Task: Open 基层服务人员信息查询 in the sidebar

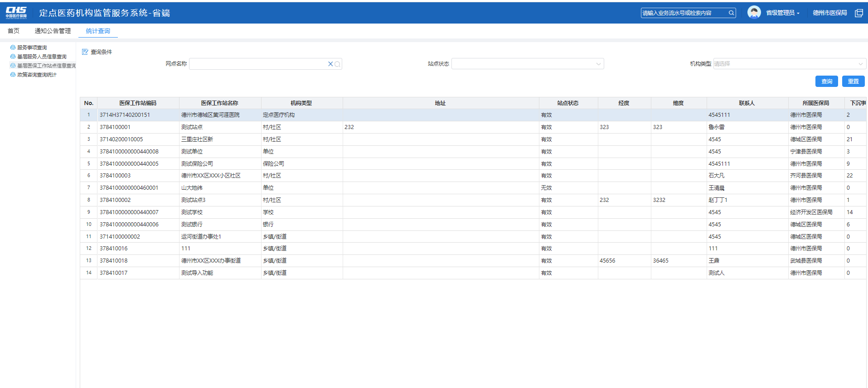Action: 42,57
